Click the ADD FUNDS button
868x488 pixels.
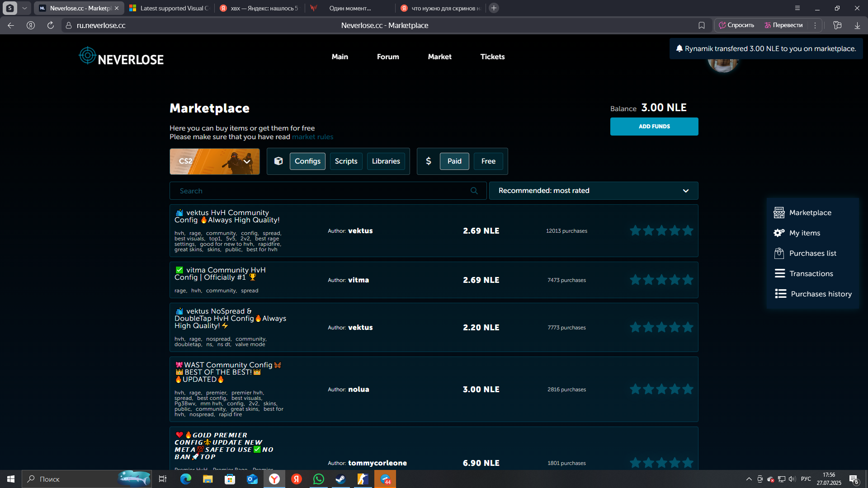pos(654,127)
